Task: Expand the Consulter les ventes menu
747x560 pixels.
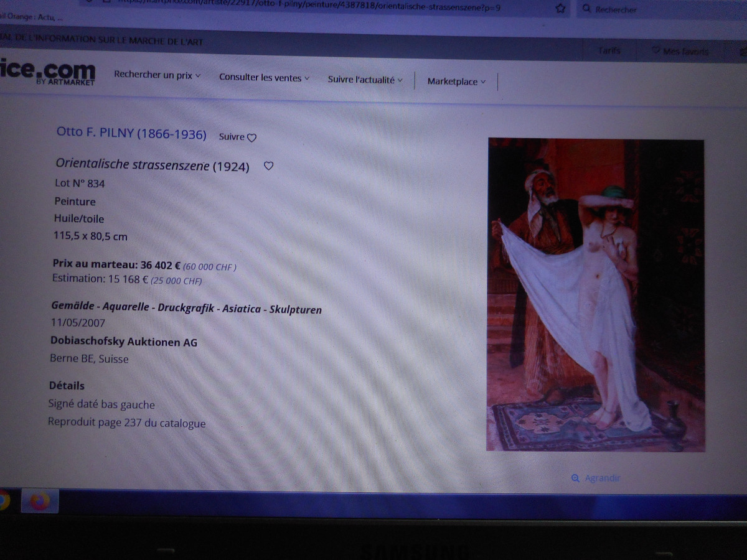Action: 264,78
